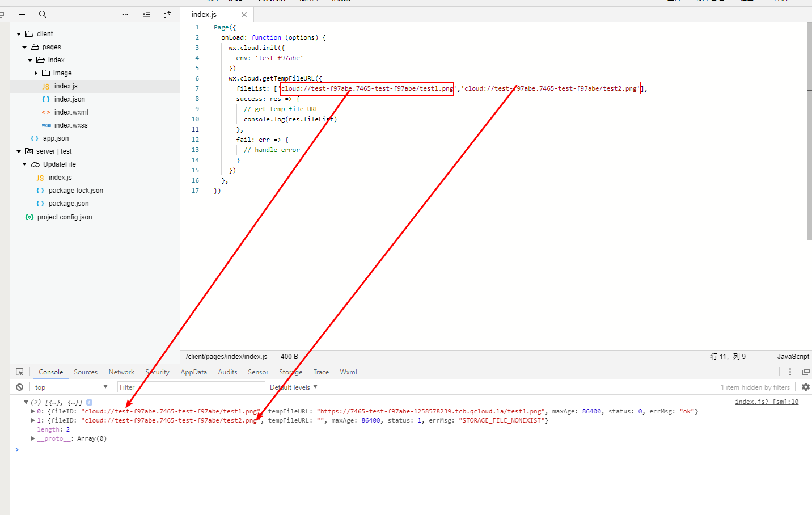Open the devtools vertical dots menu
The image size is (812, 515).
(790, 372)
